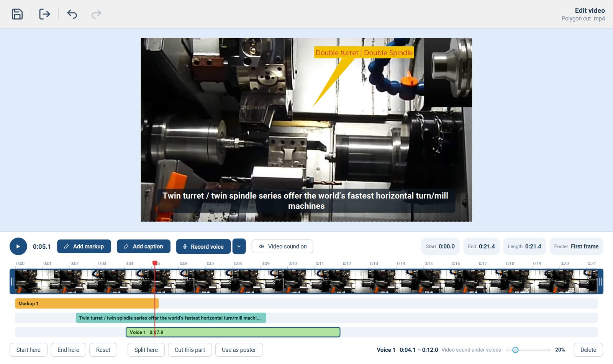613x364 pixels.
Task: Click the Redo arrow icon
Action: [x=96, y=14]
